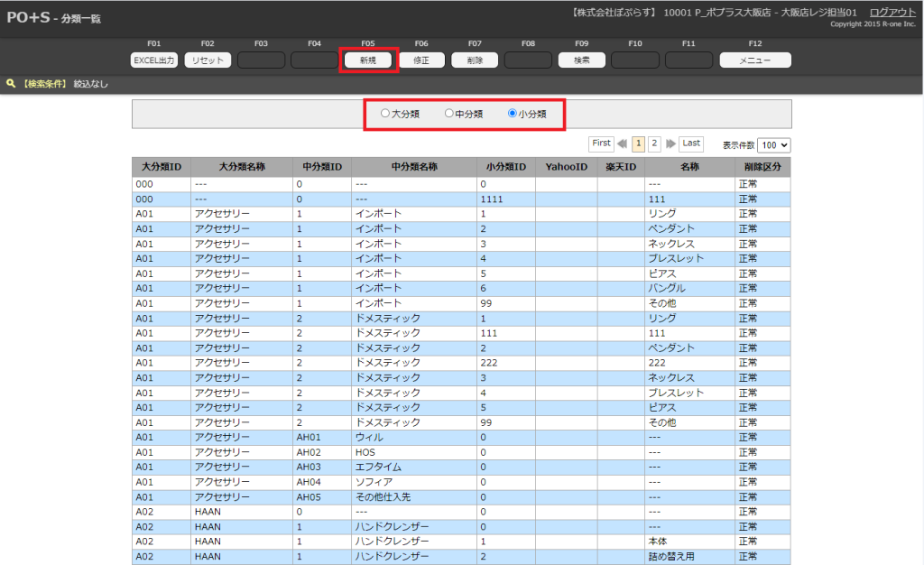Screen dimensions: 924x565
Task: Select the 小分類 radio button
Action: tap(513, 114)
